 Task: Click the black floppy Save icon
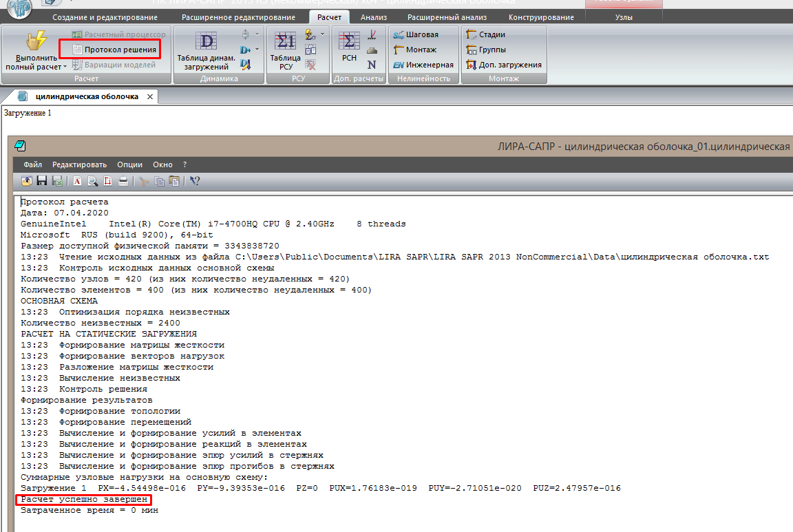pos(42,181)
